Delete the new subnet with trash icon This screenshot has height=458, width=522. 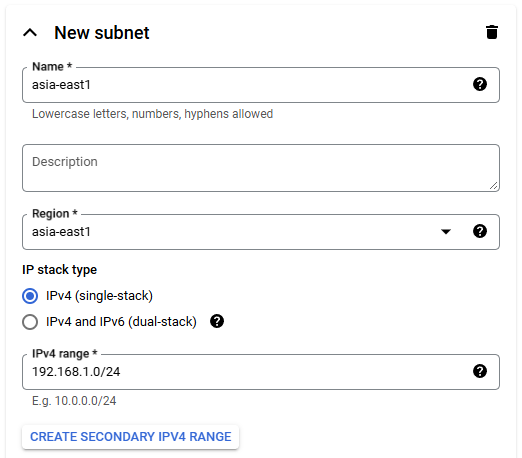tap(492, 32)
